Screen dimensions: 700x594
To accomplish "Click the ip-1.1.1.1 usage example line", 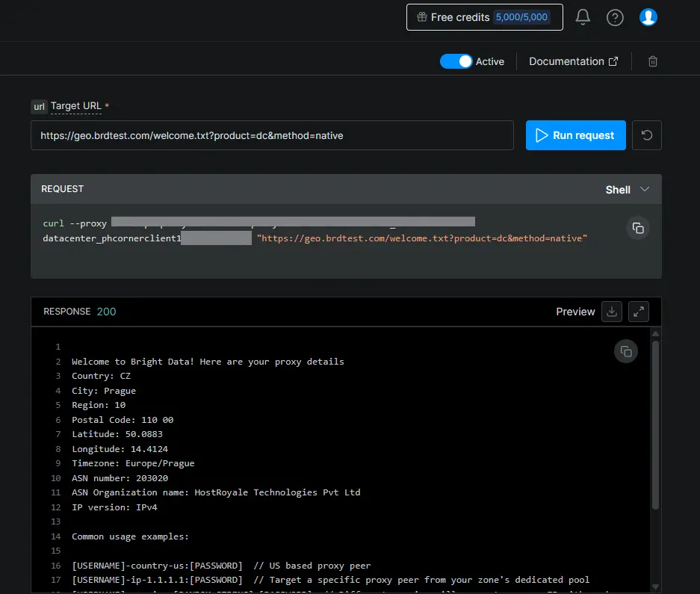I will tap(330, 580).
